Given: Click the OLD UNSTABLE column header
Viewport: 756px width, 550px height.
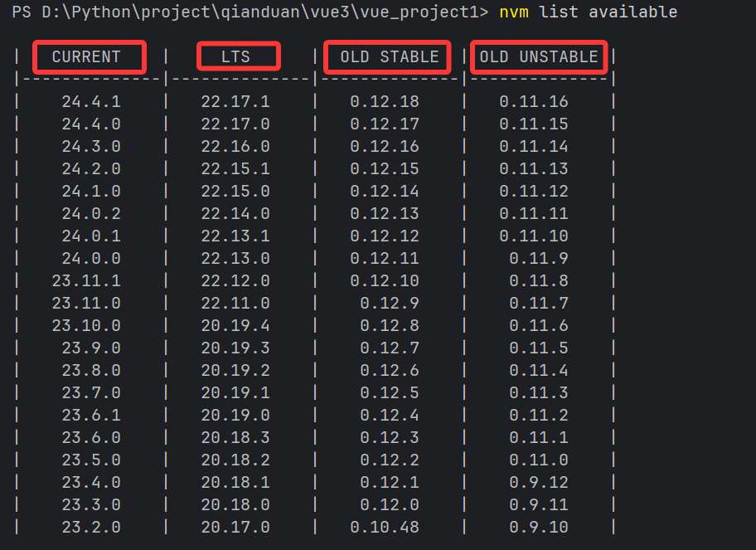Looking at the screenshot, I should [539, 57].
